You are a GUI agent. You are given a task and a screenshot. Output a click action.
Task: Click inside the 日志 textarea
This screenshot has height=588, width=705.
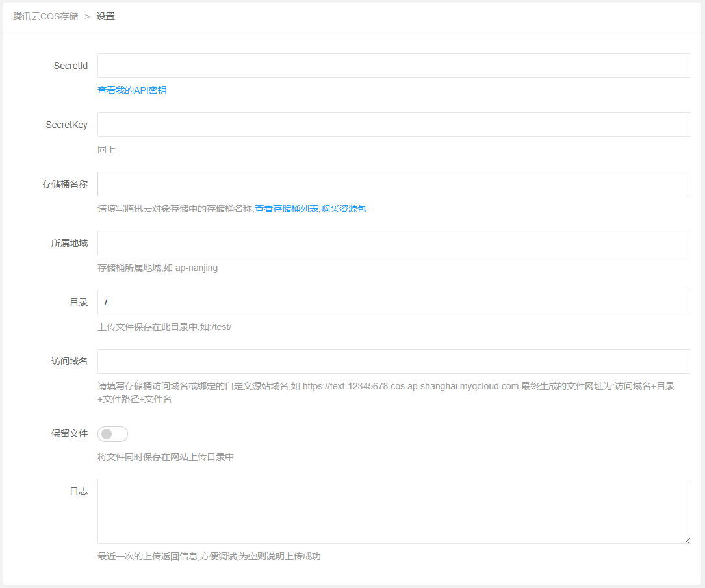[x=394, y=511]
